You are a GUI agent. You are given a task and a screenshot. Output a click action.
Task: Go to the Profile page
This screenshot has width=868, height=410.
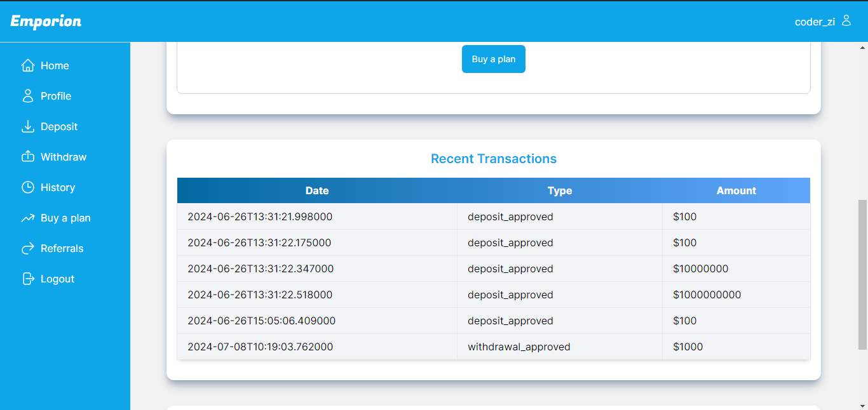coord(56,96)
